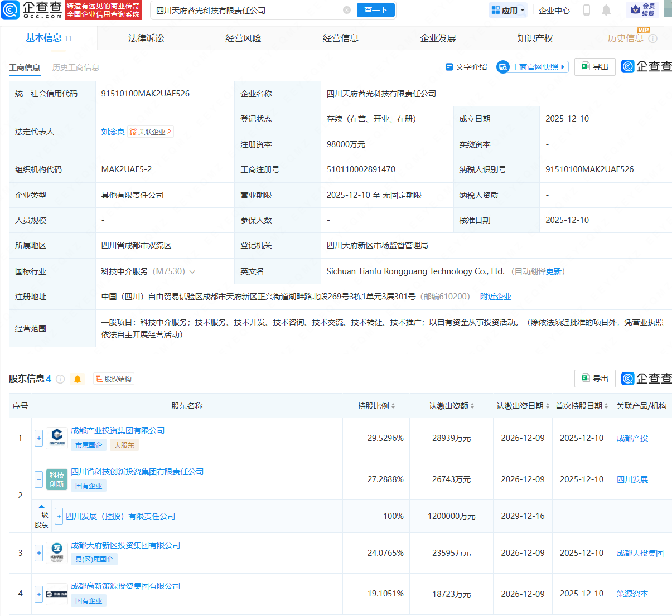Click the 导出 export icon above 工商信息
The height and width of the screenshot is (616, 672).
[594, 66]
